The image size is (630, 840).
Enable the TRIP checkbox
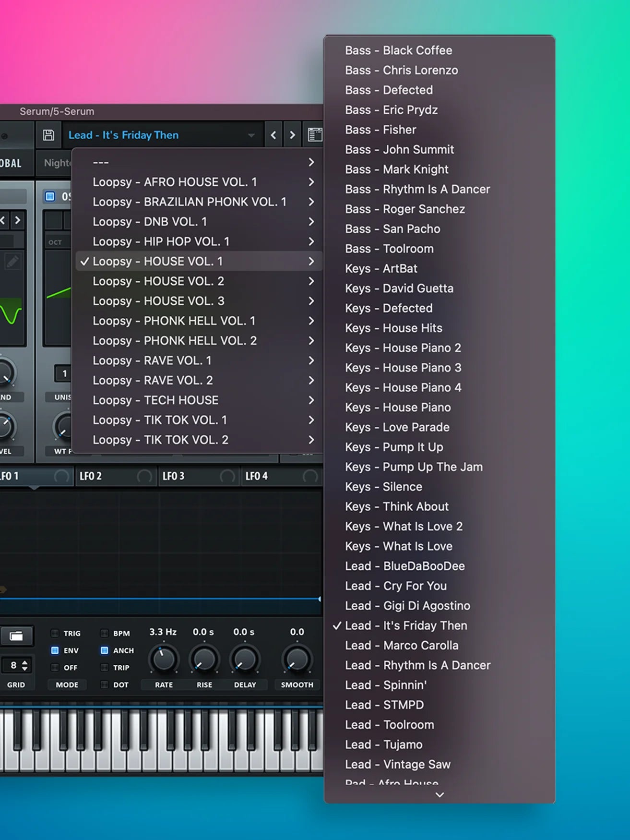tap(104, 668)
